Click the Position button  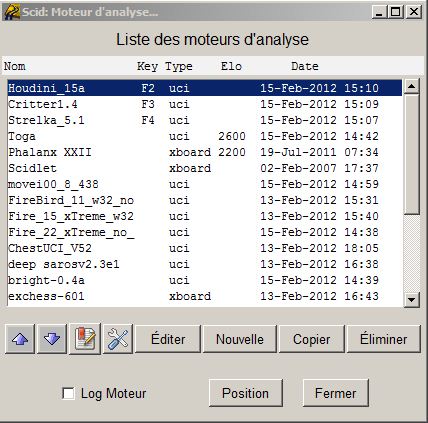pos(246,393)
